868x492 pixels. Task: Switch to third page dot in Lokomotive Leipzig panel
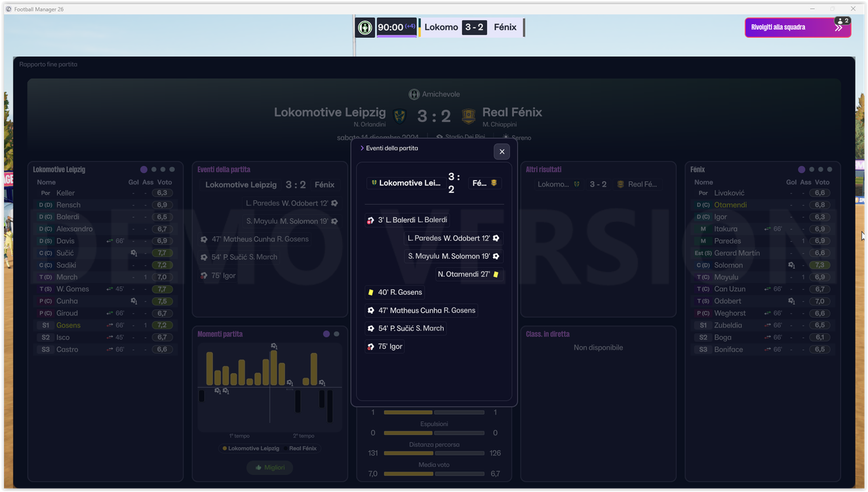pos(163,170)
